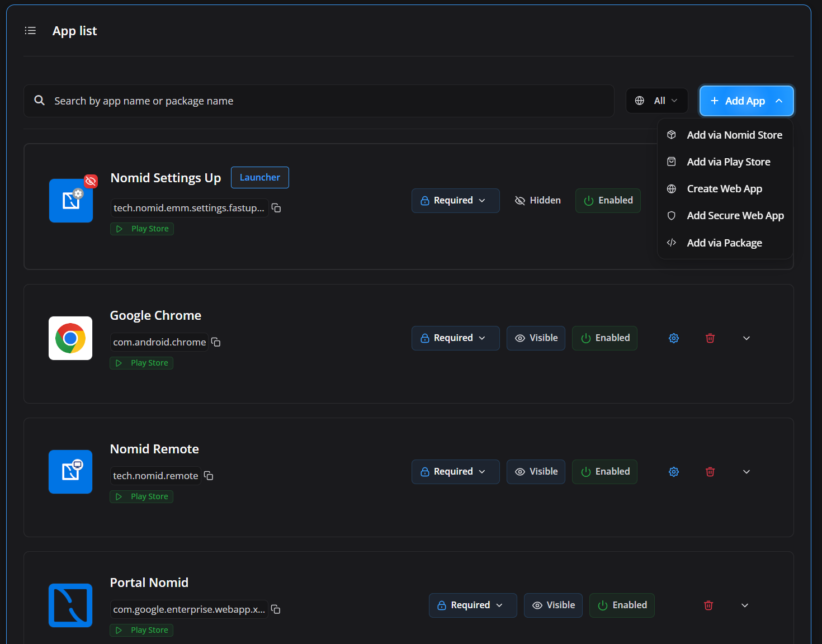Open Required dropdown for Portal Nomid
The width and height of the screenshot is (822, 644).
[x=473, y=605]
